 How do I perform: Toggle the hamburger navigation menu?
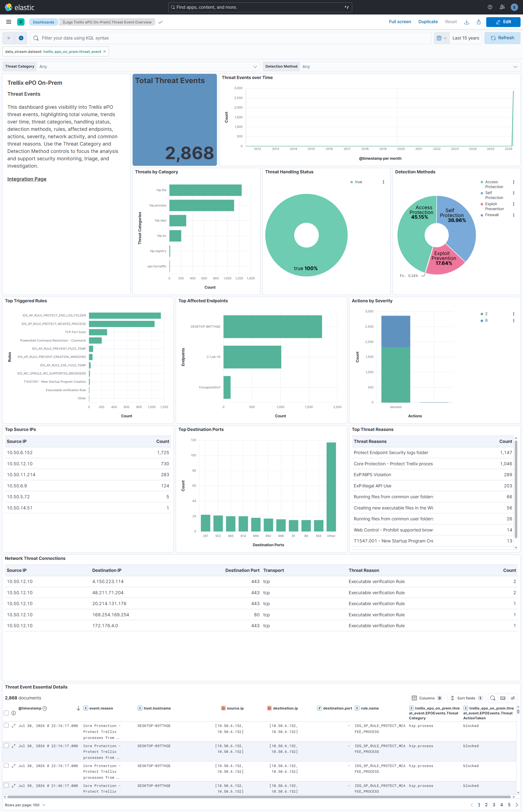point(9,22)
